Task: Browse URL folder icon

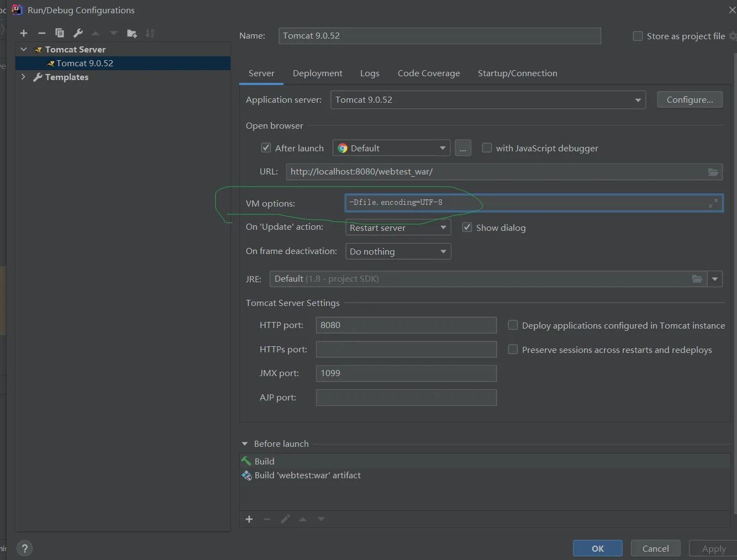Action: 713,172
